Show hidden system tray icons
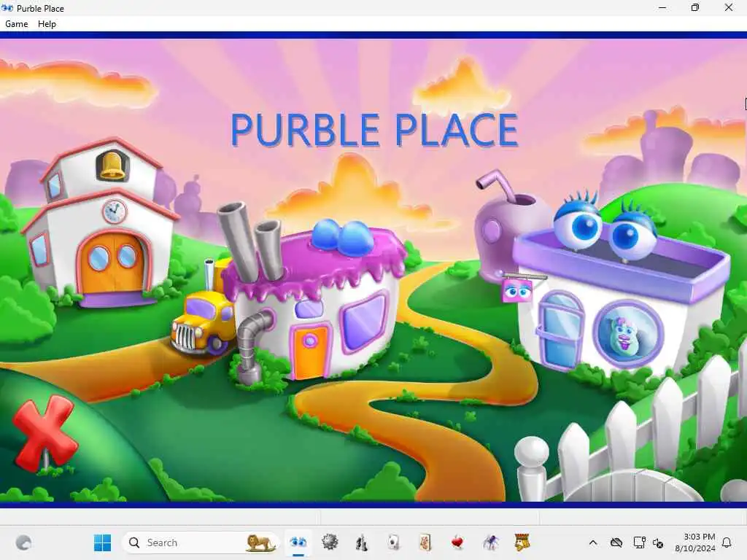747x560 pixels. click(593, 542)
